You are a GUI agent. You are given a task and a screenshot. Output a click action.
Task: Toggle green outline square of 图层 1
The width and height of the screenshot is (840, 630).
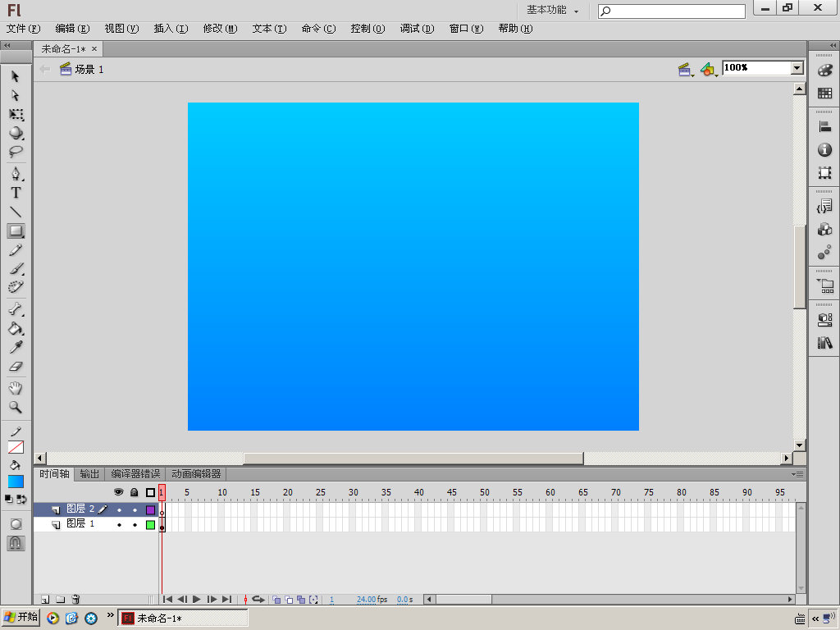[151, 525]
